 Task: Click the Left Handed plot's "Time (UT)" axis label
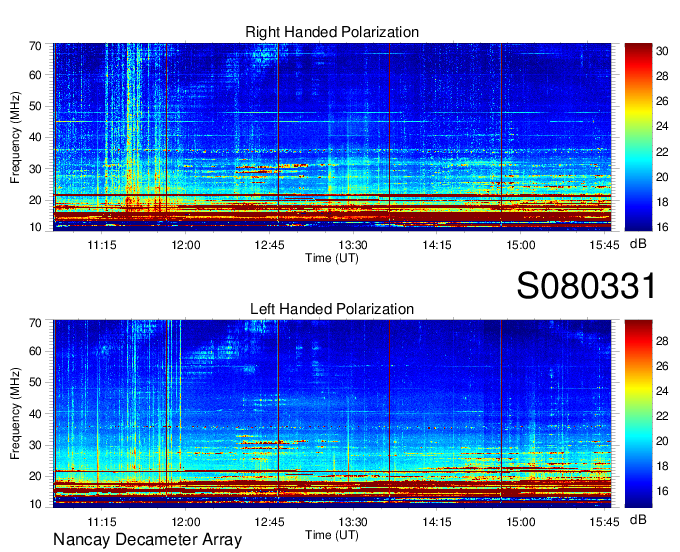coord(332,535)
